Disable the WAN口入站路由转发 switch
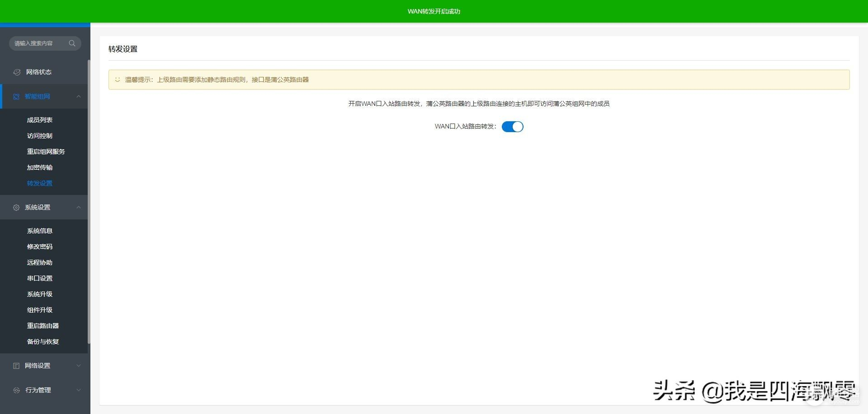Screen dimensions: 868x414 tap(512, 127)
